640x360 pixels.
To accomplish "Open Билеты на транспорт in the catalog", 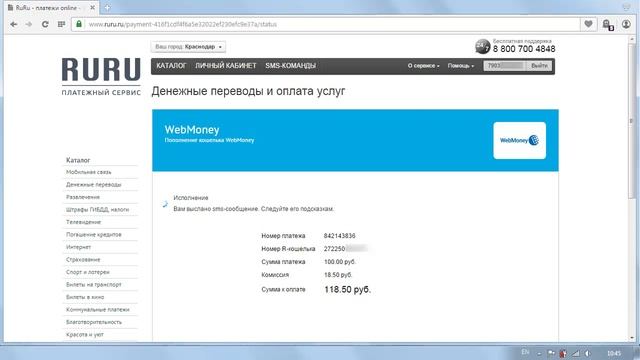I will click(94, 285).
